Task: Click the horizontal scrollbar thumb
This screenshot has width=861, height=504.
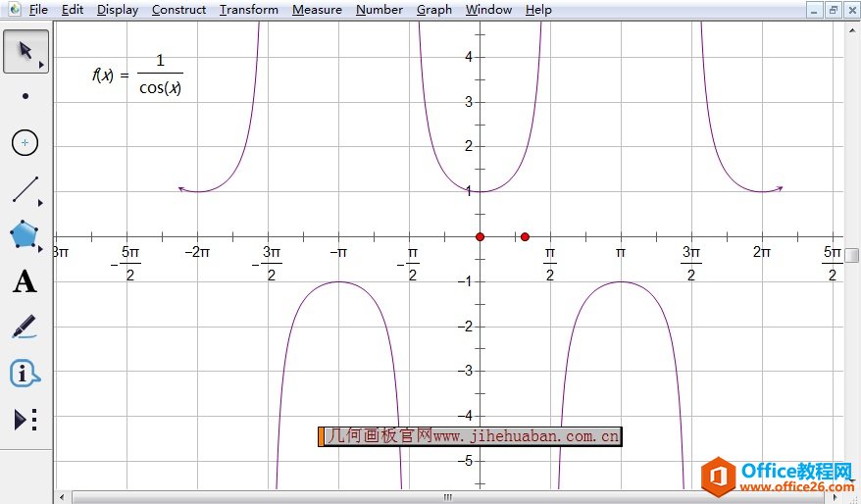Action: click(447, 497)
